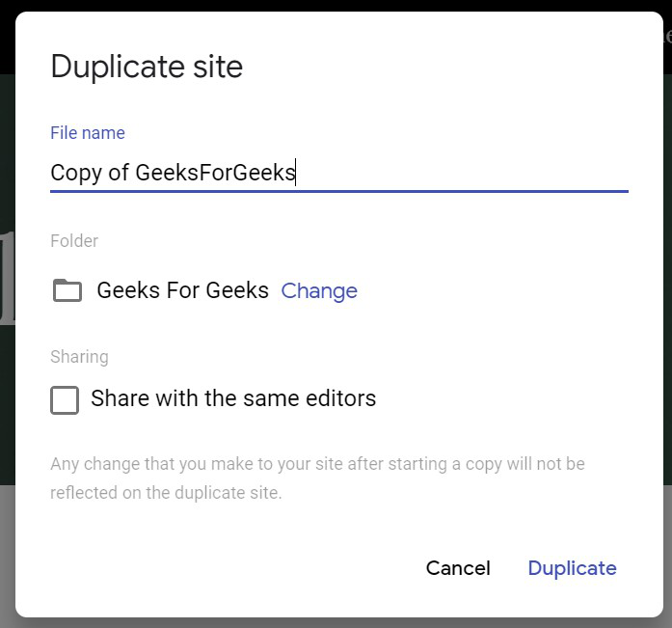
Task: Click the Folder section heading
Action: click(x=74, y=241)
